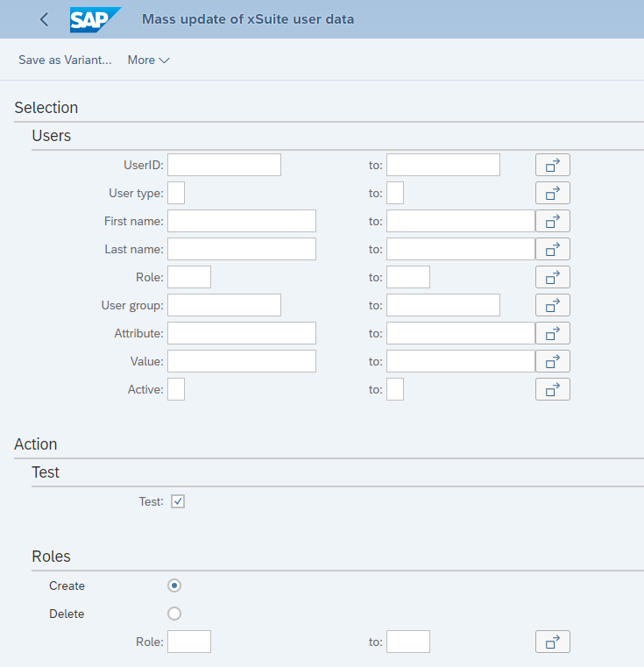Click the back arrow in header

tap(44, 19)
